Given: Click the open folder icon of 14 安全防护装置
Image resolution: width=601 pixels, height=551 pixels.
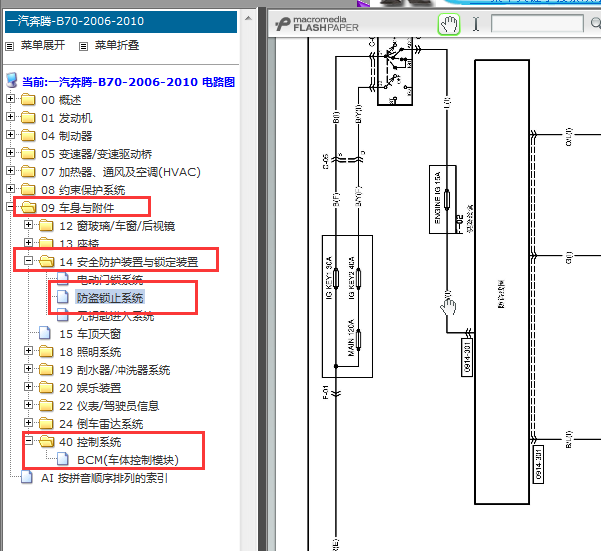Looking at the screenshot, I should pos(46,261).
